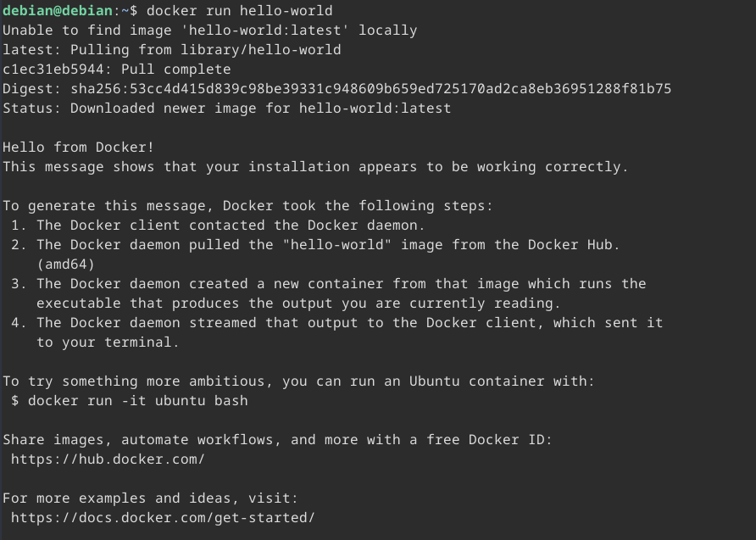The height and width of the screenshot is (540, 756).
Task: Click the 'installation appears to be working' message
Action: tap(315, 166)
